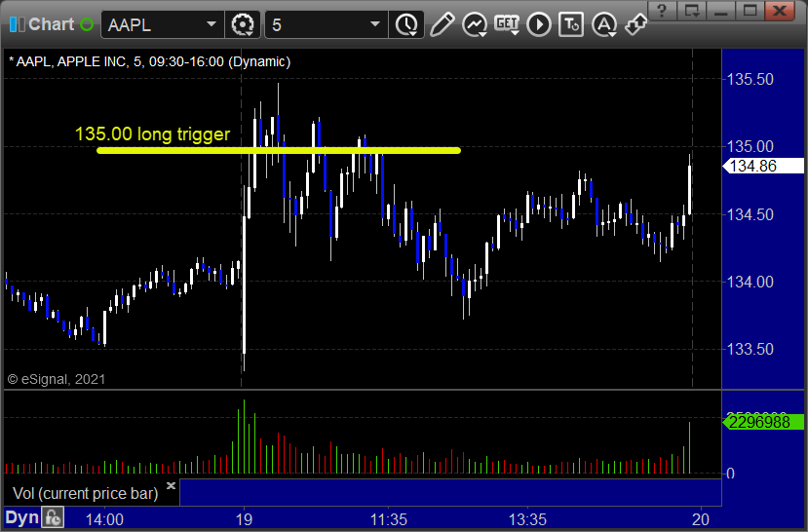
Task: Click the date 20 axis label
Action: point(701,519)
